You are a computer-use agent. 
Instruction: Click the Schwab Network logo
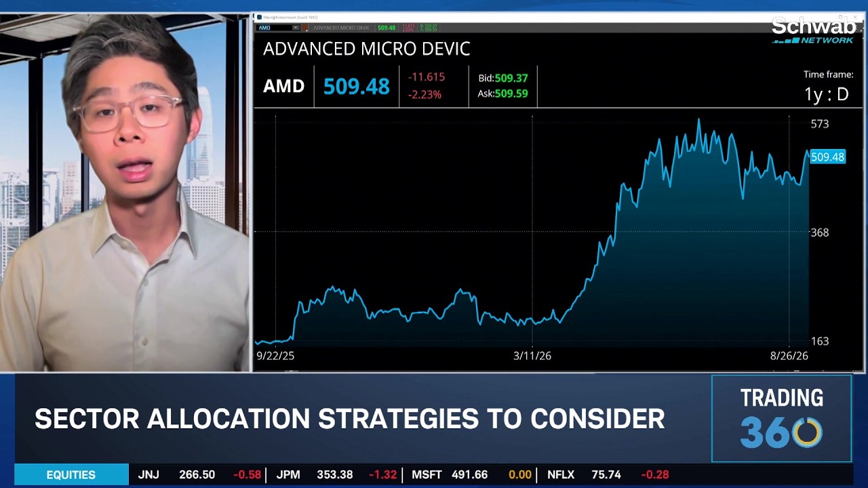(x=812, y=31)
